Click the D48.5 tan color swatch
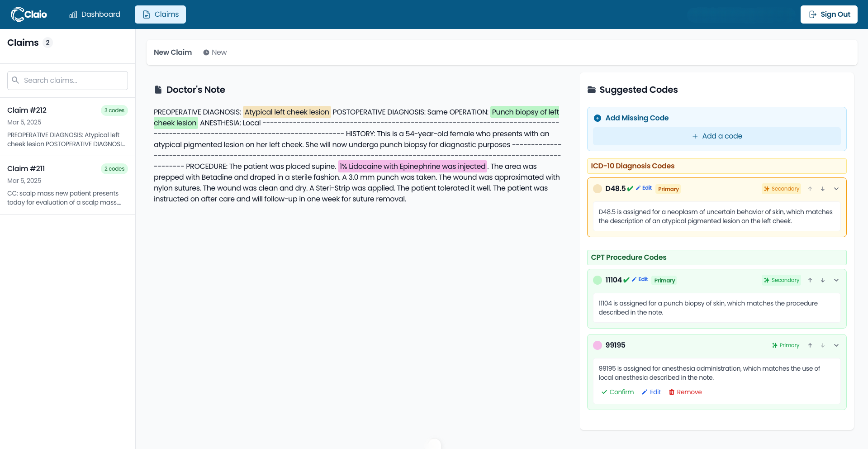Viewport: 868px width, 449px height. coord(598,189)
